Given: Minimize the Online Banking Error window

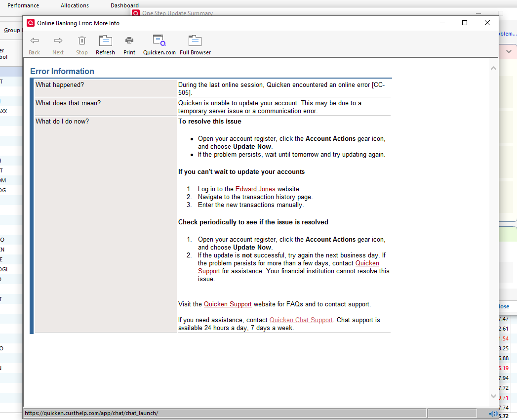Looking at the screenshot, I should (x=442, y=23).
